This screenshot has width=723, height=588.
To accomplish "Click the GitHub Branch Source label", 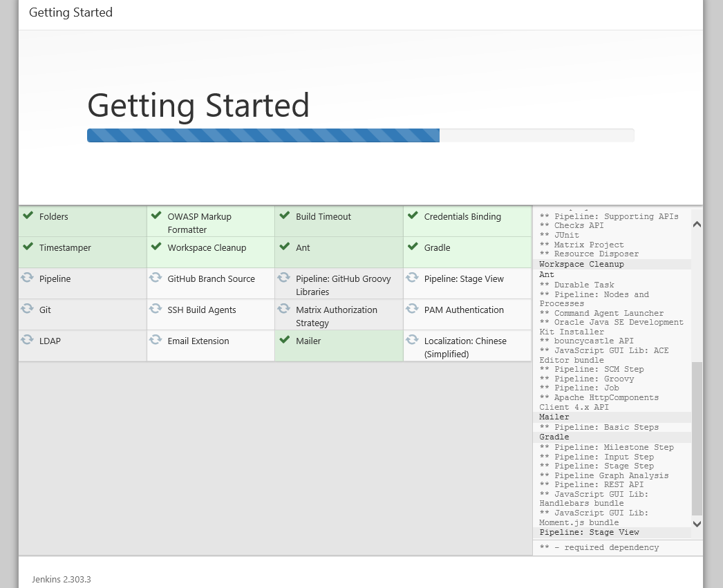I will (x=212, y=278).
